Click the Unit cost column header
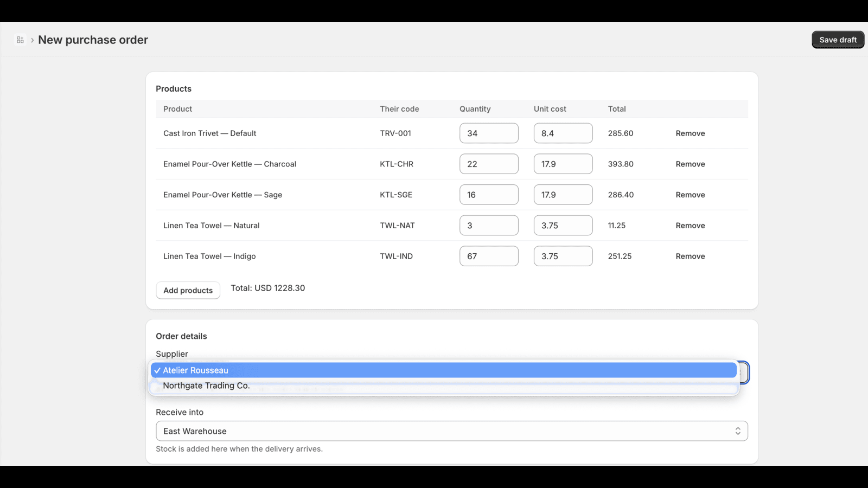 click(x=550, y=109)
